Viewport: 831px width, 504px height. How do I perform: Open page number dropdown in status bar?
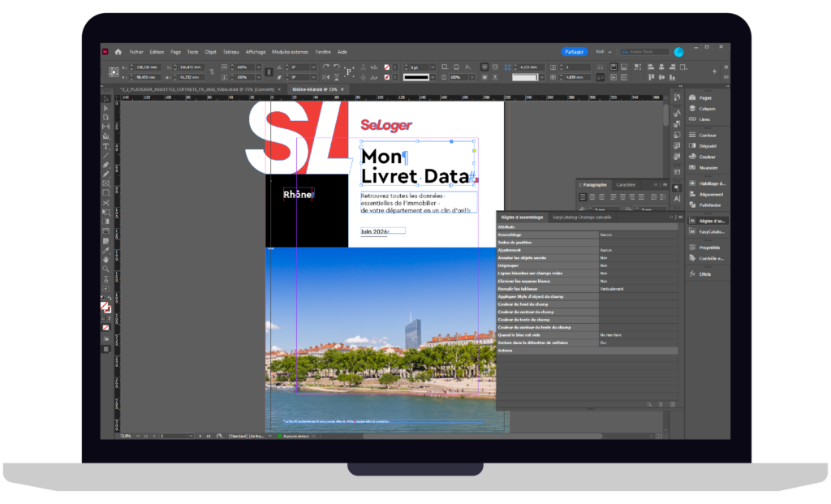click(190, 436)
